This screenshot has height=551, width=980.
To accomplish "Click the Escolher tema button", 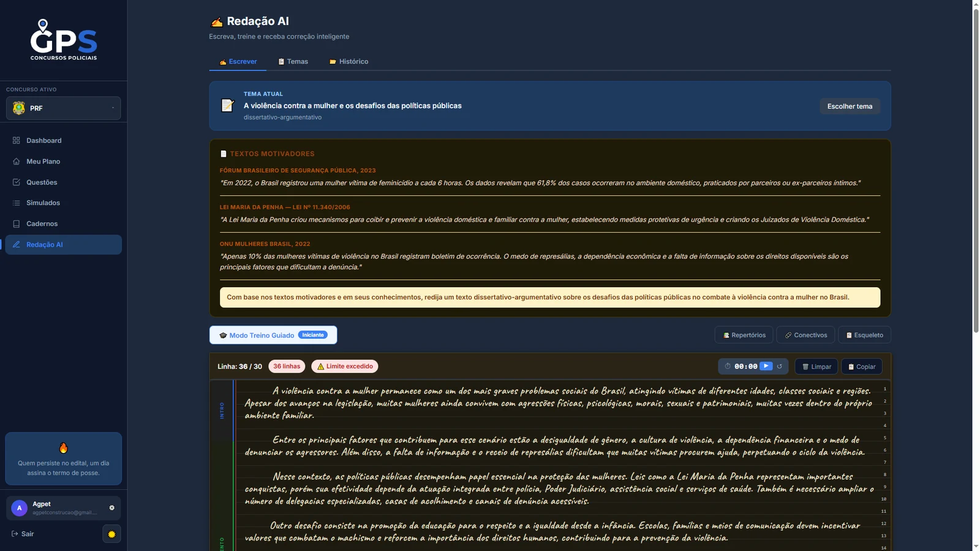I will 850,107.
